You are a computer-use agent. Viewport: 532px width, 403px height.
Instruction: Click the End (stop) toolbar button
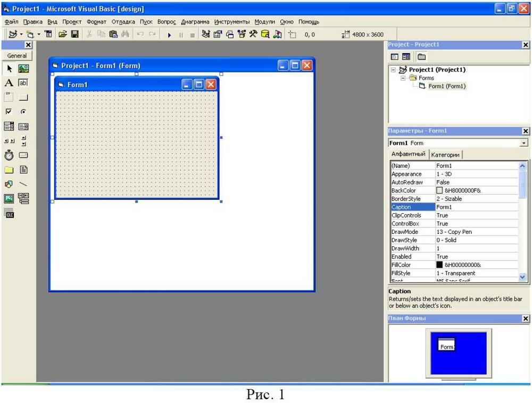pos(193,35)
